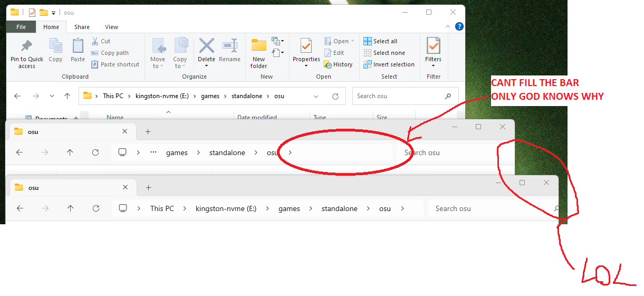Close osu tab in tabbed full-path window
The height and width of the screenshot is (296, 644).
click(125, 187)
